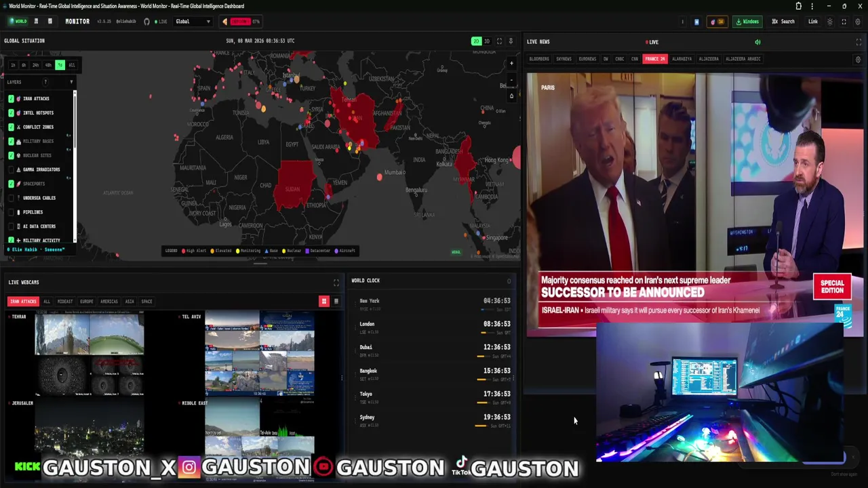The image size is (868, 488).
Task: Click the Tokyo row in World Clock
Action: 435,397
